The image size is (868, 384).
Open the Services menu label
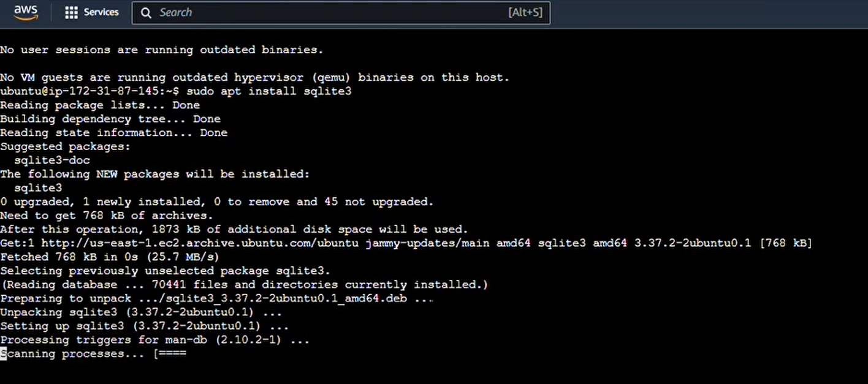click(101, 12)
